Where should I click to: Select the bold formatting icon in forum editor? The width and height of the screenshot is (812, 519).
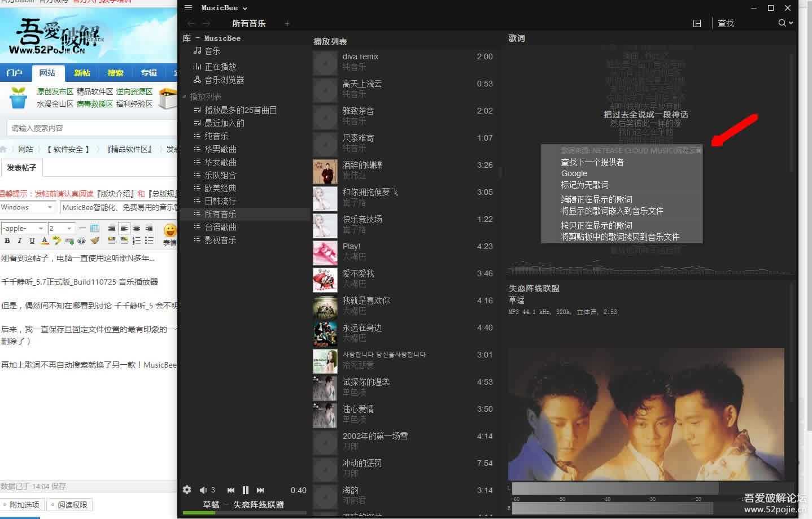pyautogui.click(x=7, y=241)
